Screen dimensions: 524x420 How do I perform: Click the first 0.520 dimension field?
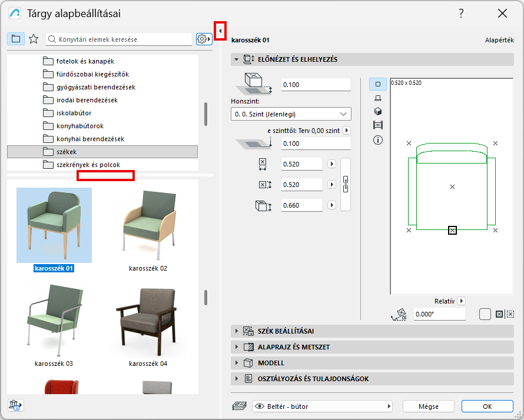point(302,164)
